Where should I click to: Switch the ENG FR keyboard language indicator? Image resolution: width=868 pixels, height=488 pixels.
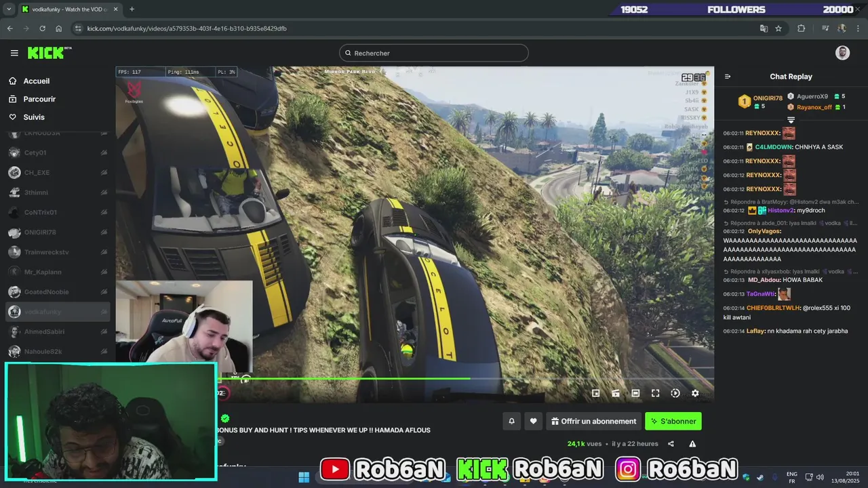coord(792,477)
